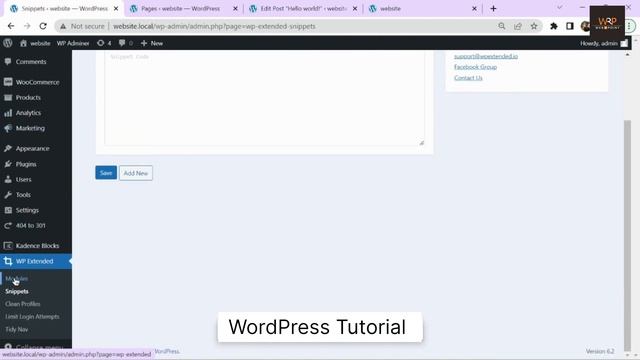Click the Add New button

pos(136,173)
